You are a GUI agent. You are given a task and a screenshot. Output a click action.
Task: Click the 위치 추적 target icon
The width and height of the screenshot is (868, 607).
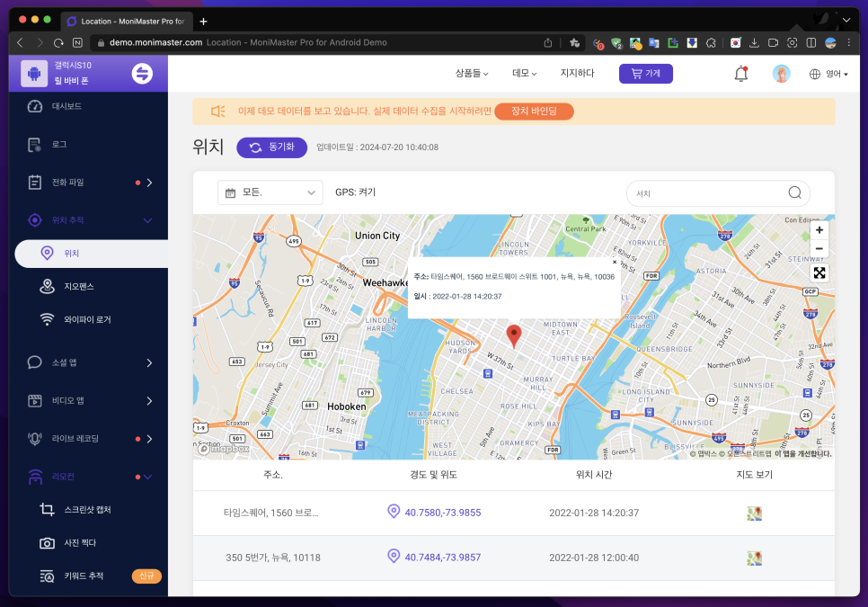coord(35,220)
